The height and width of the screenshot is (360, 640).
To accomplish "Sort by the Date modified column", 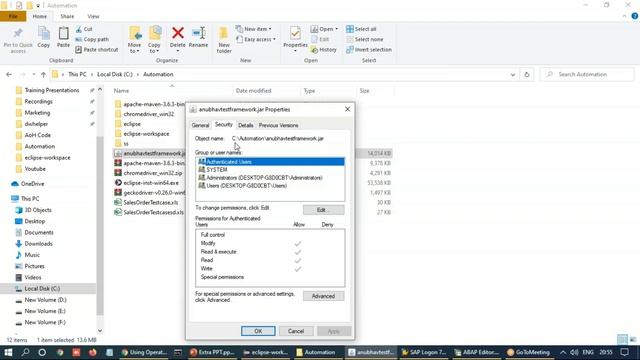I will point(253,91).
